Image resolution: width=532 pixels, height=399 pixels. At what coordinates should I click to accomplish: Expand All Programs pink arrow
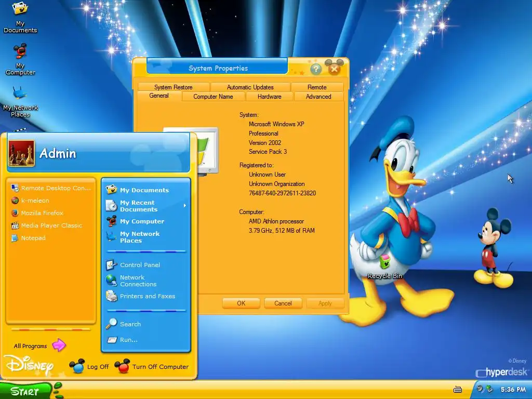point(59,345)
